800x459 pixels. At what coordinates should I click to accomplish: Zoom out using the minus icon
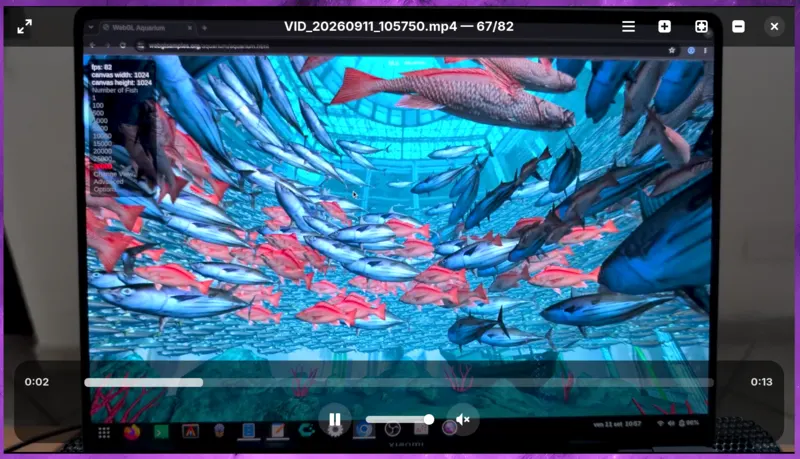pos(738,27)
